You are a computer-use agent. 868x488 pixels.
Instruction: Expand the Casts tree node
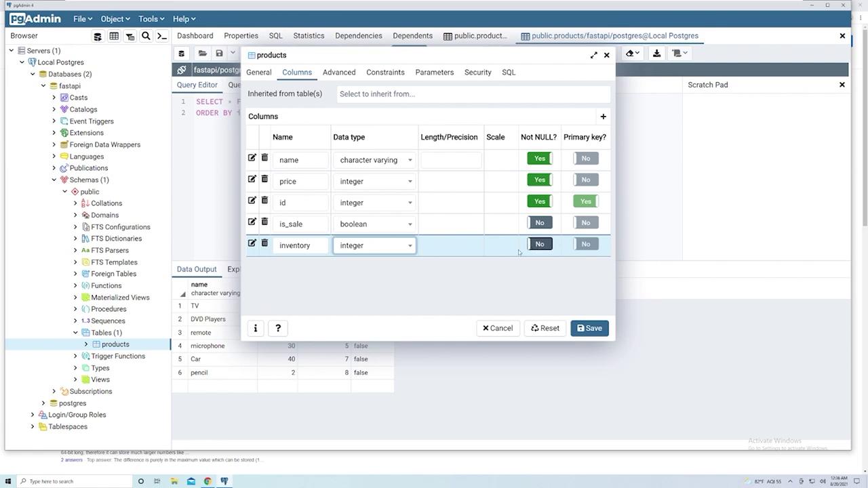(54, 98)
